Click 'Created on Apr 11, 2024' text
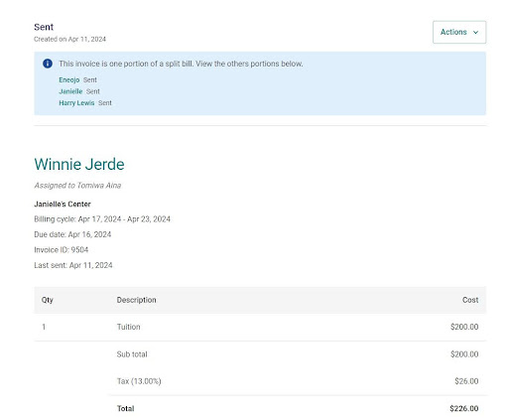 tap(69, 39)
